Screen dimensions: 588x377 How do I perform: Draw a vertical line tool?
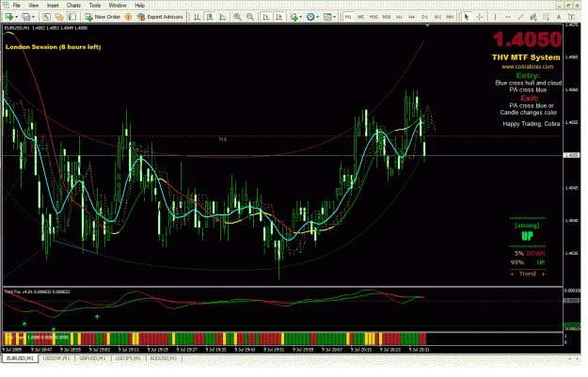[495, 17]
